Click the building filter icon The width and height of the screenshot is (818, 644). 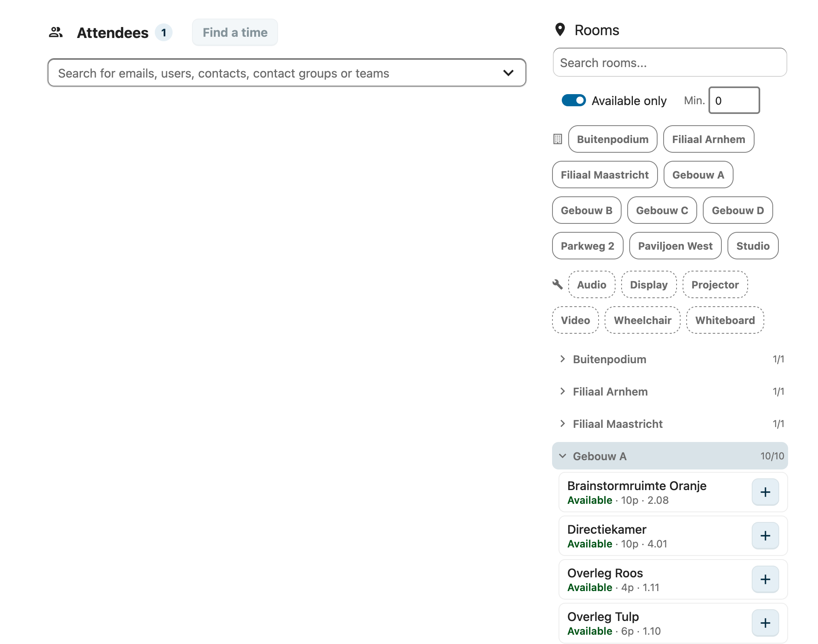[557, 139]
